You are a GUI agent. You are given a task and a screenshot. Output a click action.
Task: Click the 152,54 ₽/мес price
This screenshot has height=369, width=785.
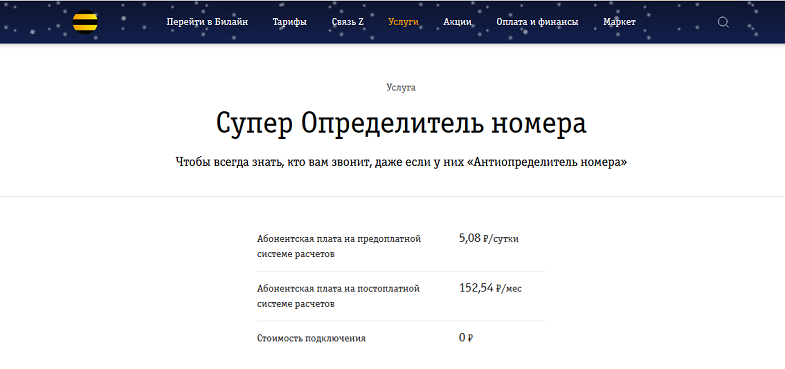point(491,288)
